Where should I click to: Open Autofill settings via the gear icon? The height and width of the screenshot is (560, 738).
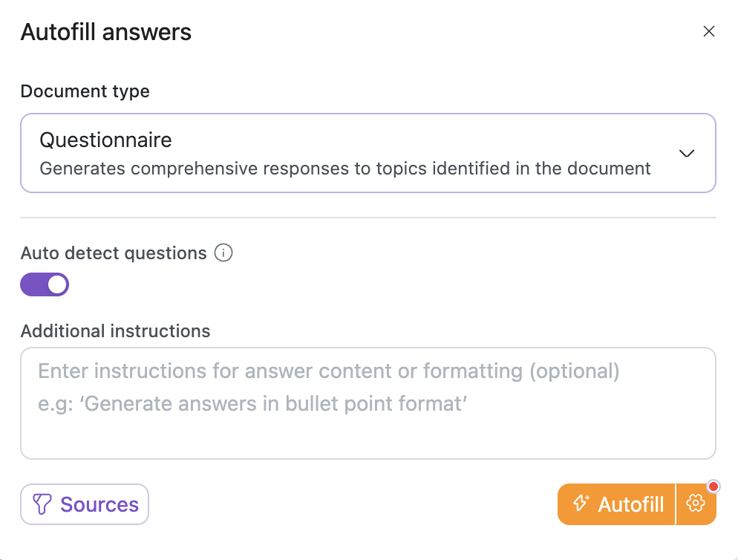pyautogui.click(x=696, y=504)
